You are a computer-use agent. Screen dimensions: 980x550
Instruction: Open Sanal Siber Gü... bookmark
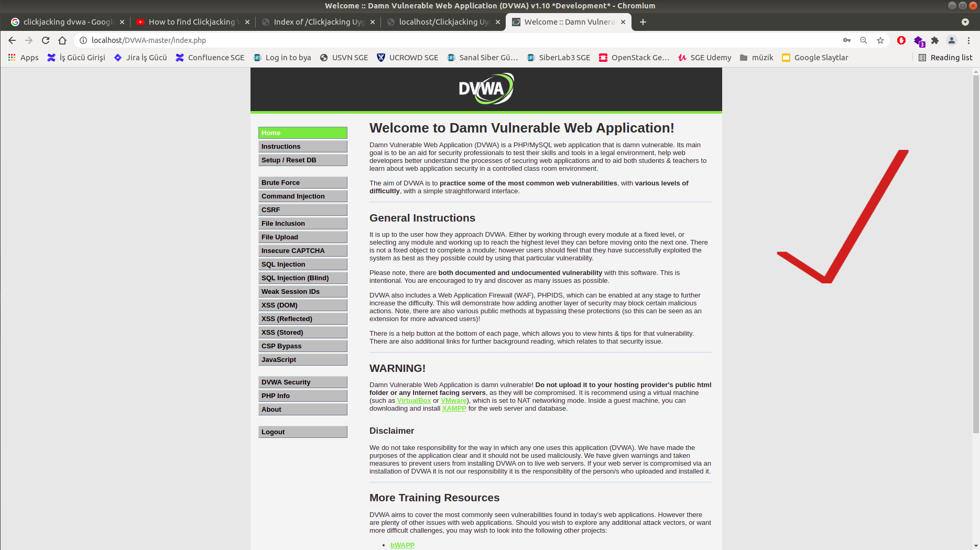point(482,58)
